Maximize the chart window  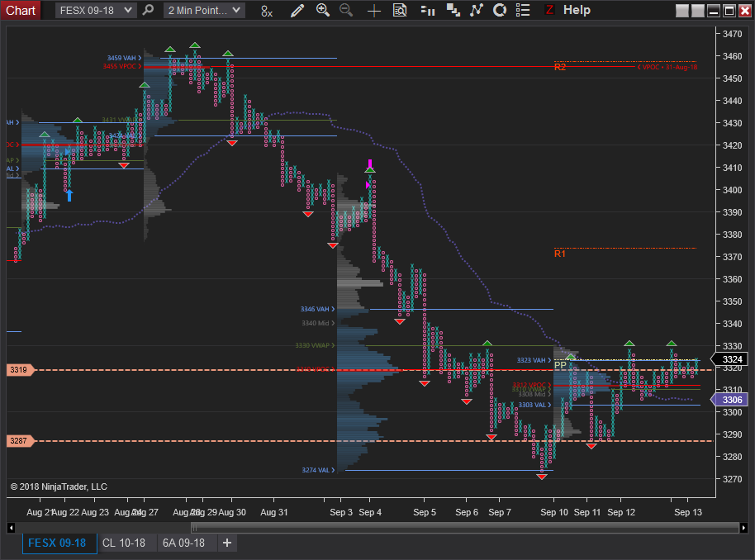click(x=729, y=11)
